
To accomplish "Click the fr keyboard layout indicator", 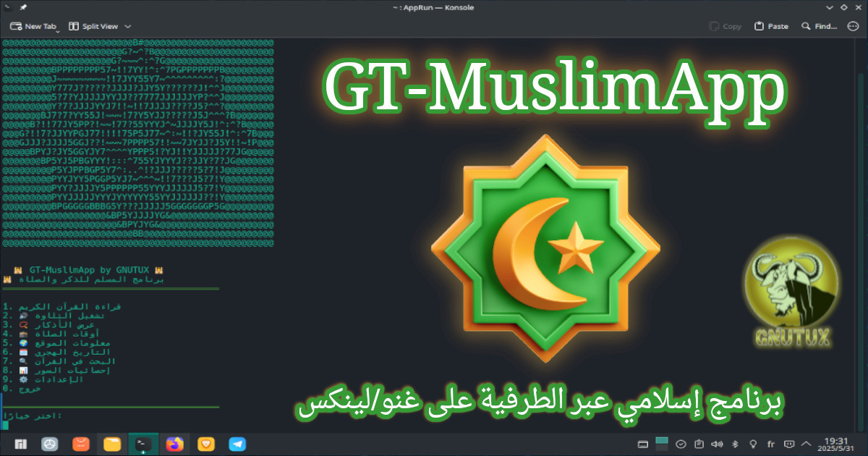I will click(x=771, y=444).
